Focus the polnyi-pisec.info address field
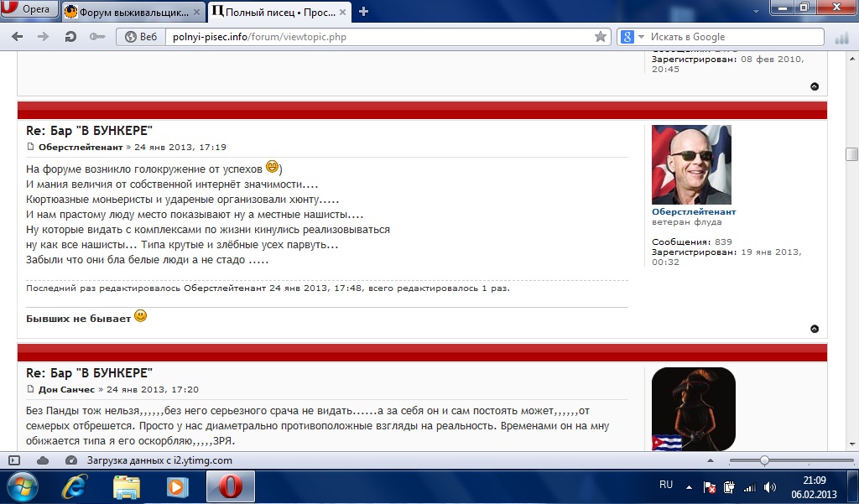This screenshot has width=859, height=504. [378, 37]
